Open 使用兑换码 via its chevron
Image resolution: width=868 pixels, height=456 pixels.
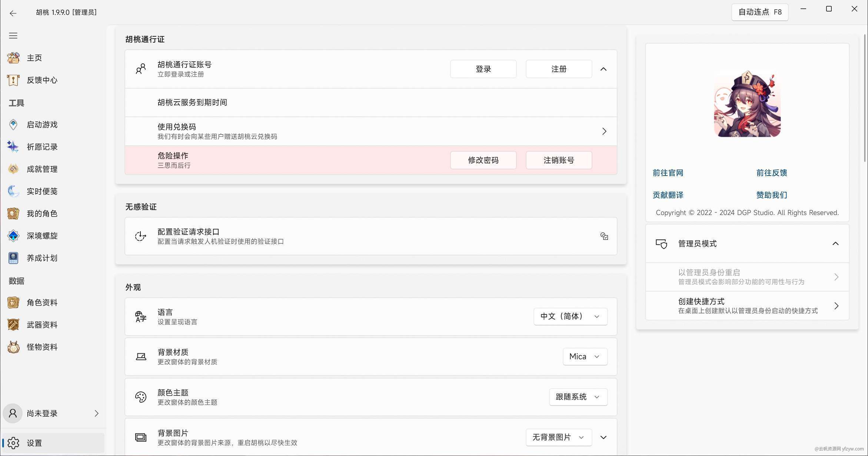604,131
